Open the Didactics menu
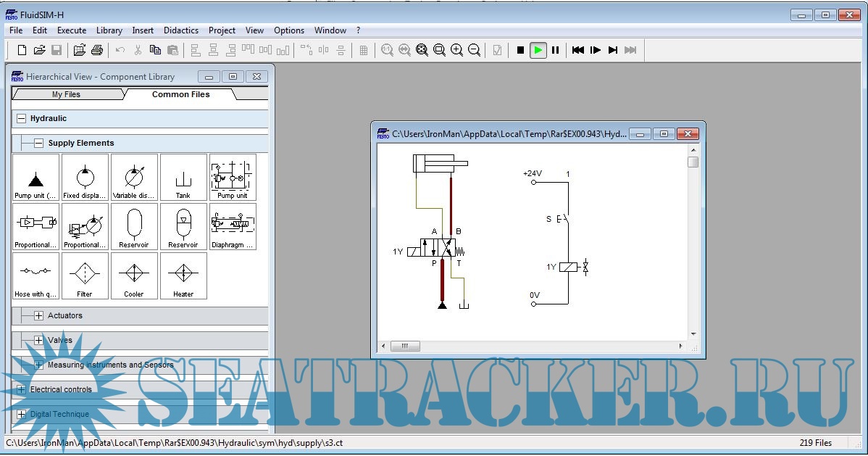Image resolution: width=868 pixels, height=456 pixels. click(x=180, y=30)
